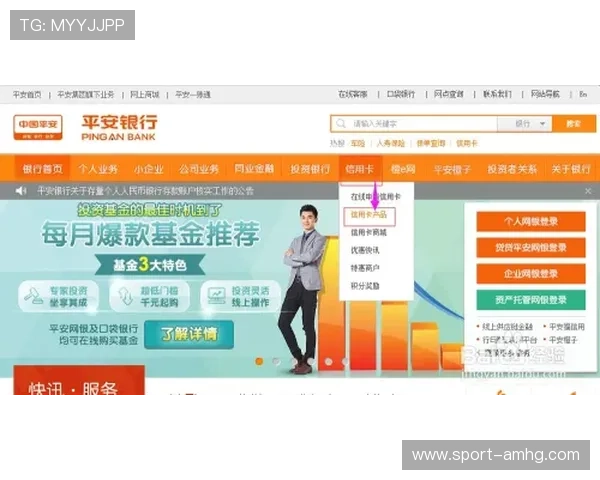
Task: Open the 平安猫信用 link
Action: (x=567, y=327)
